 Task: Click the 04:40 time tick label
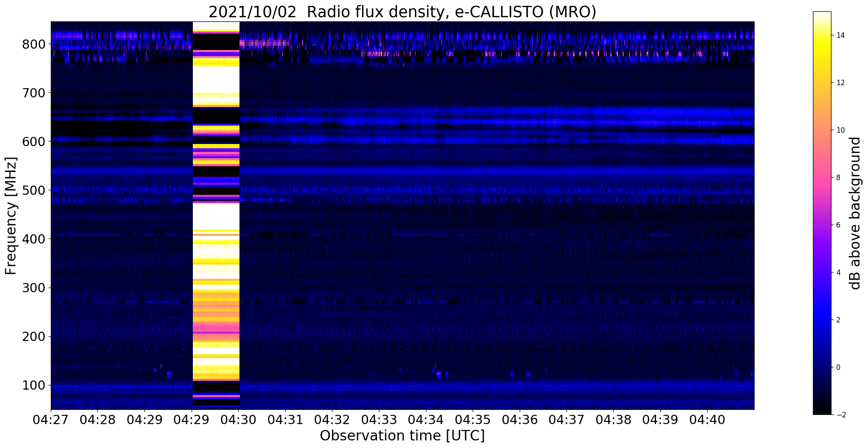(x=708, y=420)
